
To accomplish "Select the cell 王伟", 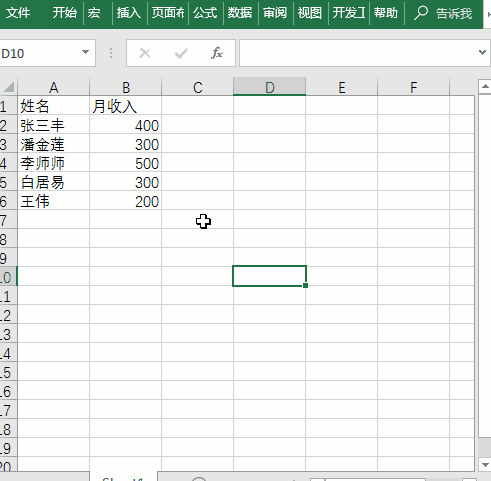I will tap(54, 201).
